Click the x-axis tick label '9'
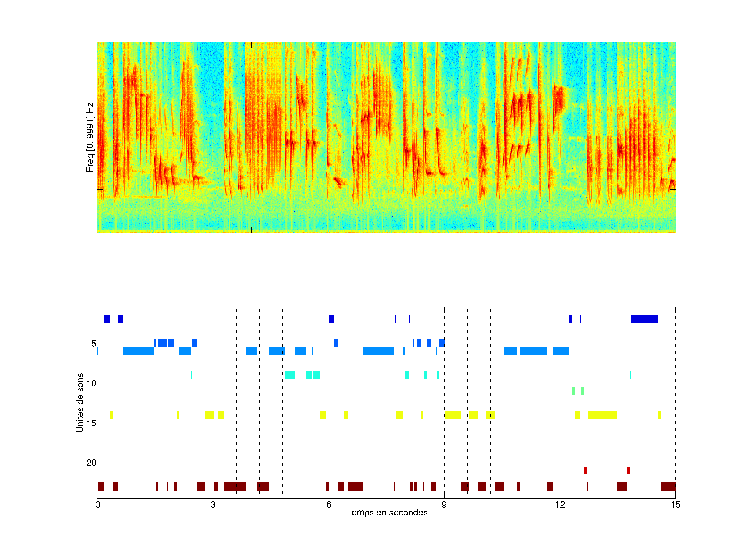This screenshot has width=747, height=560. click(x=444, y=505)
